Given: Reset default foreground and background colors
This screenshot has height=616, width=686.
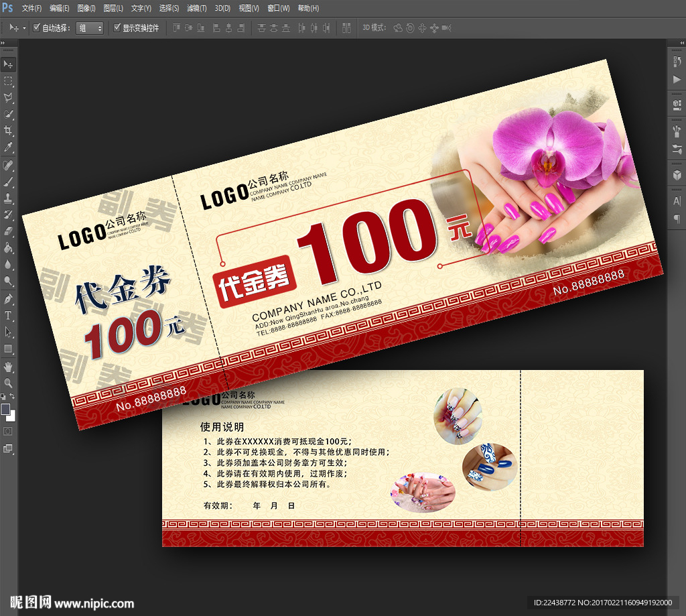Looking at the screenshot, I should [3, 397].
